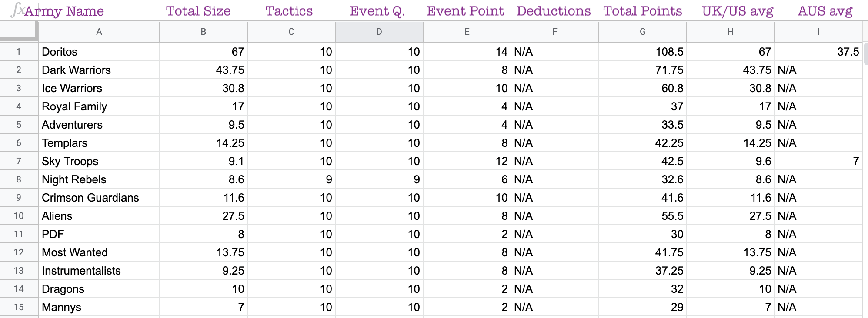Select Night Rebels tactics cell showing 9
This screenshot has width=868, height=318.
point(291,179)
